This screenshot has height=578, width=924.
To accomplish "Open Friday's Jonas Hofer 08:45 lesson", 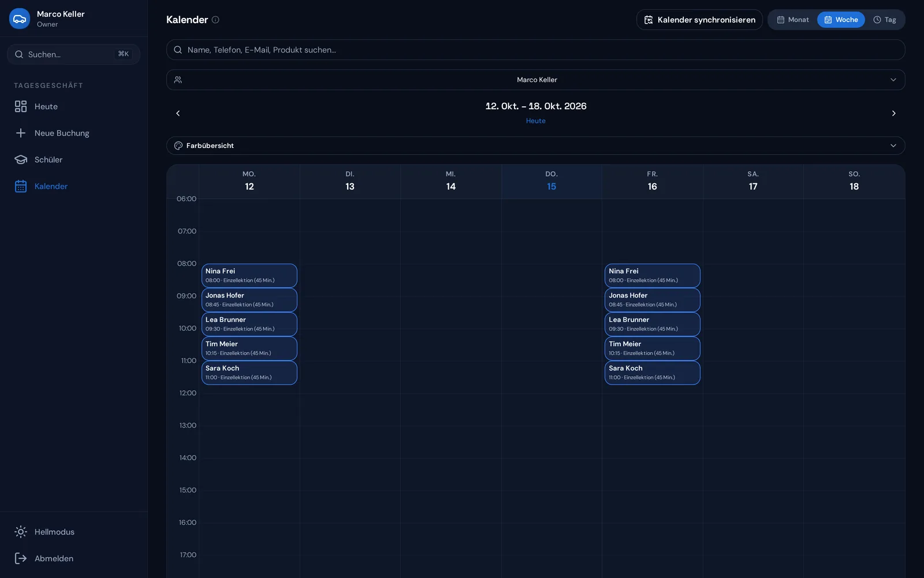I will tap(653, 300).
